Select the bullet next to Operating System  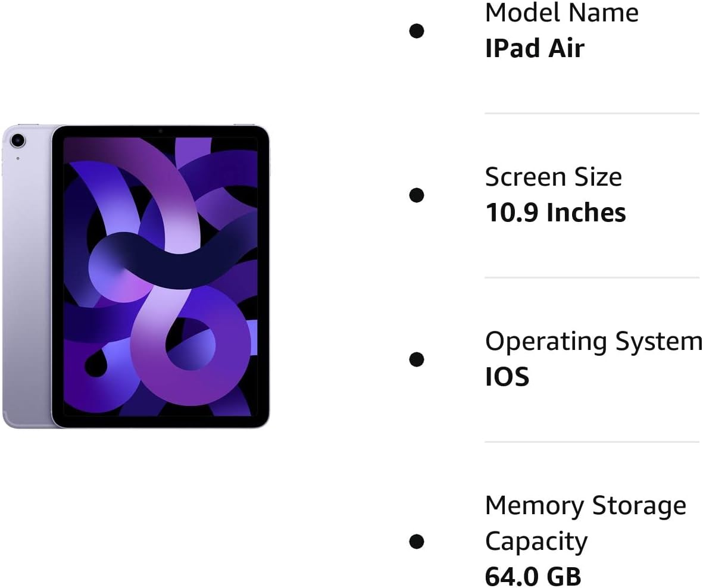[x=417, y=359]
